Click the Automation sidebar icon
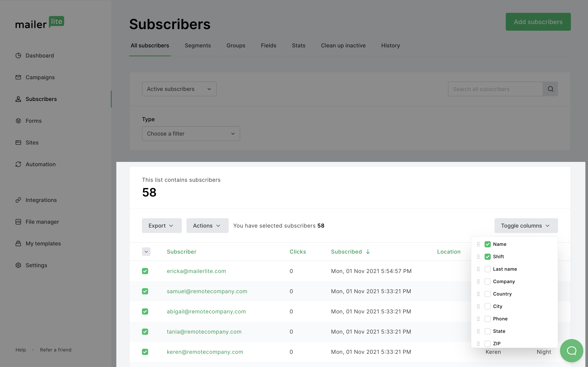The image size is (588, 367). click(18, 164)
